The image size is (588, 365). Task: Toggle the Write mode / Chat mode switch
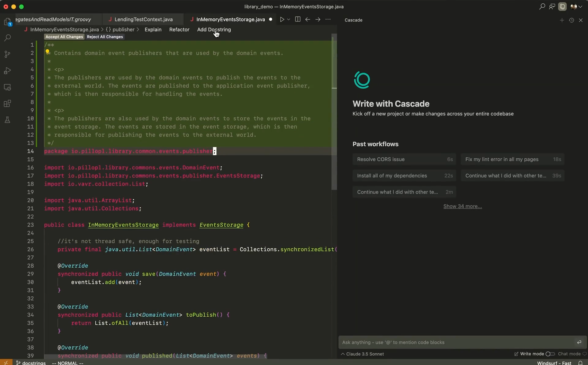click(x=550, y=354)
